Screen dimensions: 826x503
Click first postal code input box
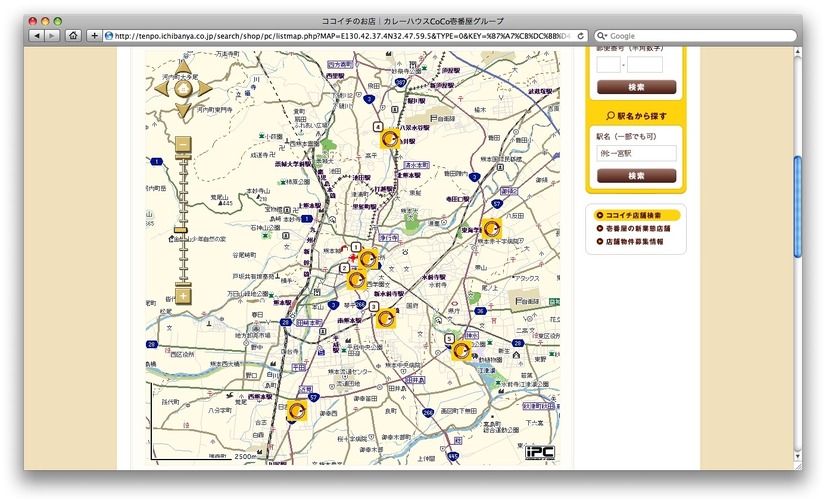608,65
